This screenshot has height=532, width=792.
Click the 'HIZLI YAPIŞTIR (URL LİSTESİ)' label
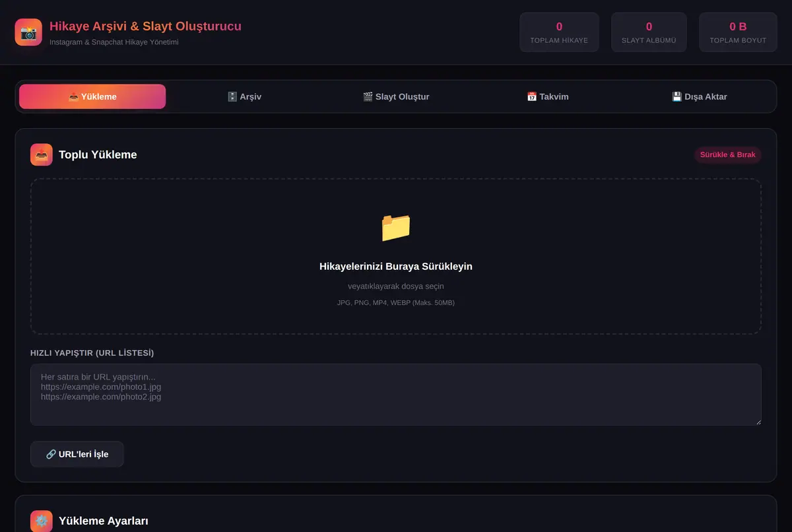tap(92, 353)
